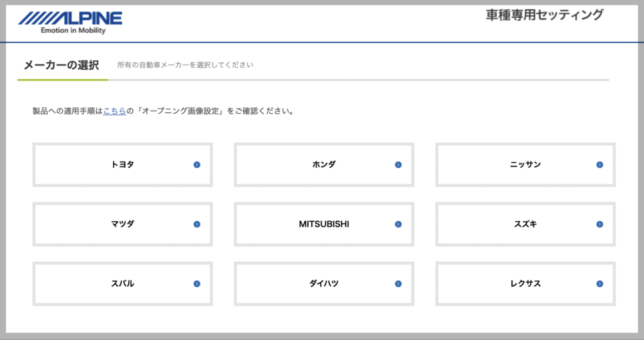
Task: Click the arrow icon beside スバル
Action: tap(197, 283)
